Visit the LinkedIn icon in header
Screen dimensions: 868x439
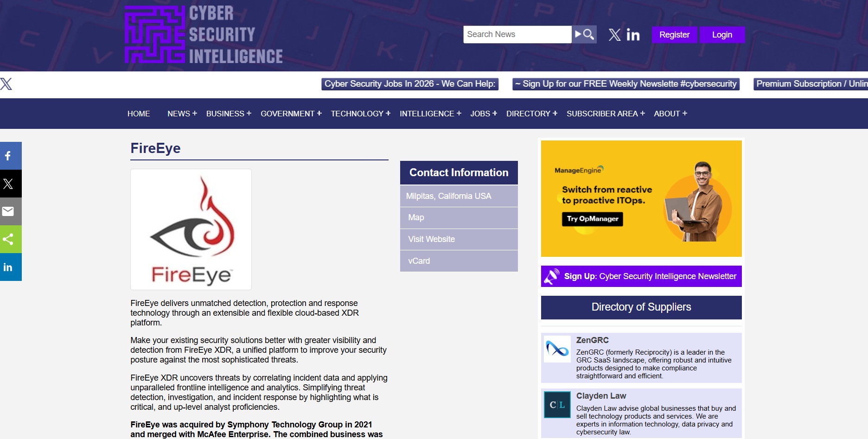[x=633, y=35]
